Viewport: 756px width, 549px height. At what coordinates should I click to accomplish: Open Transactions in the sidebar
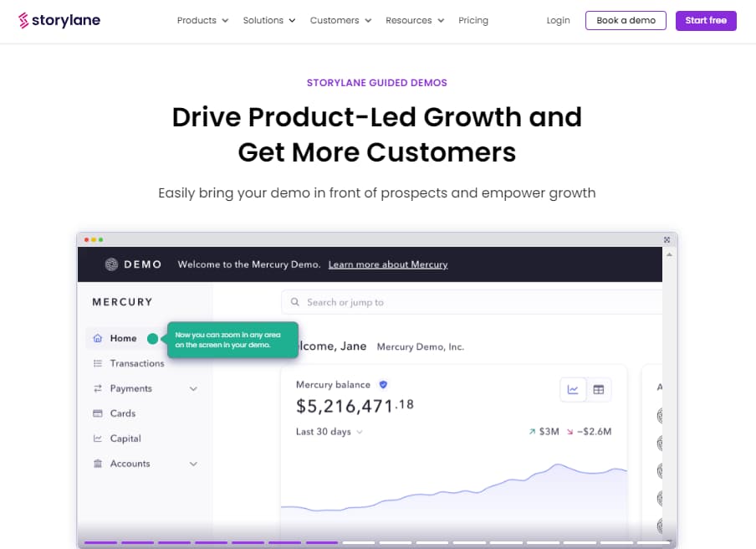click(137, 363)
